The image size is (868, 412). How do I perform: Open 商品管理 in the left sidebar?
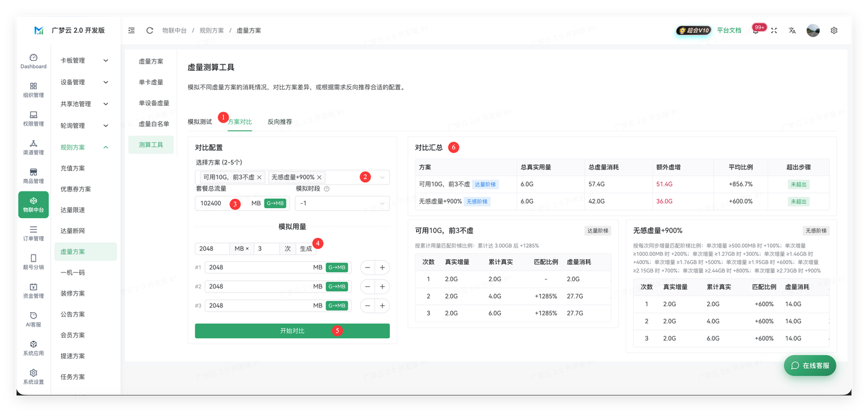pos(33,176)
